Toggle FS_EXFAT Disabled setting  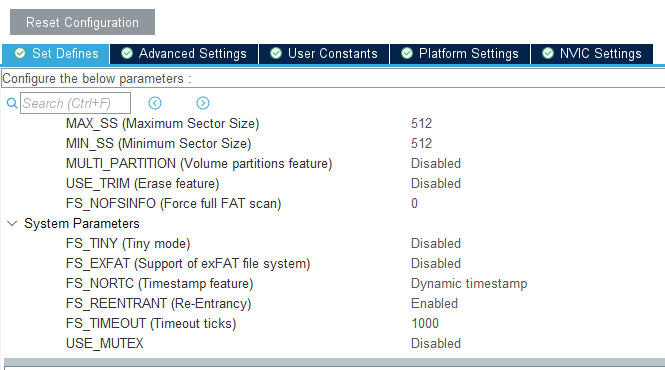pyautogui.click(x=436, y=263)
